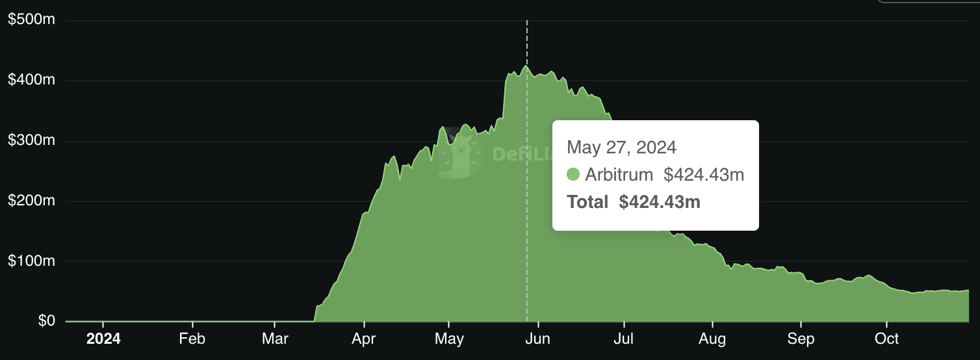Image resolution: width=980 pixels, height=360 pixels.
Task: Click the $300m y-axis label
Action: click(31, 141)
